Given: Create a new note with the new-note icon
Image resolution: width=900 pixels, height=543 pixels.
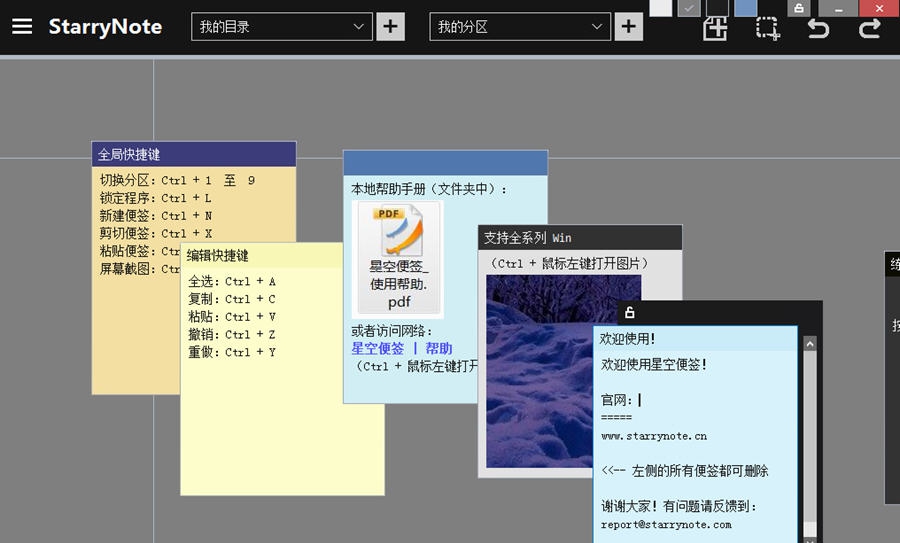Looking at the screenshot, I should (x=715, y=28).
